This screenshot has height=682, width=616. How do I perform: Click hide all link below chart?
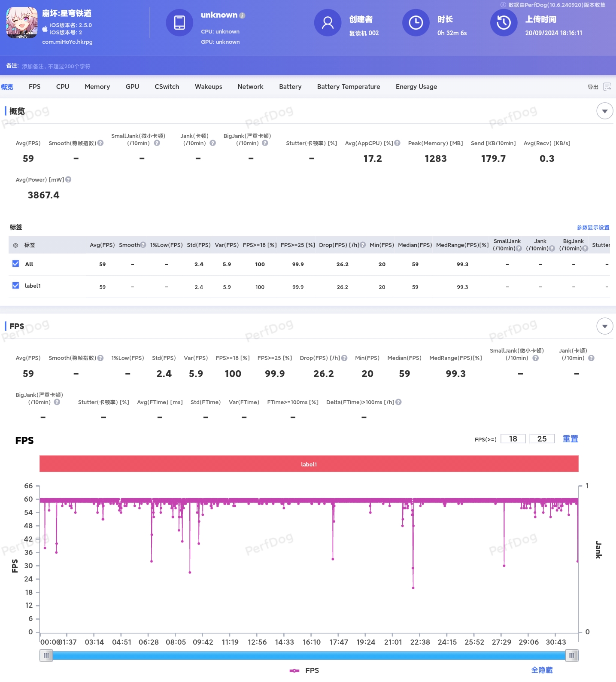pos(542,670)
